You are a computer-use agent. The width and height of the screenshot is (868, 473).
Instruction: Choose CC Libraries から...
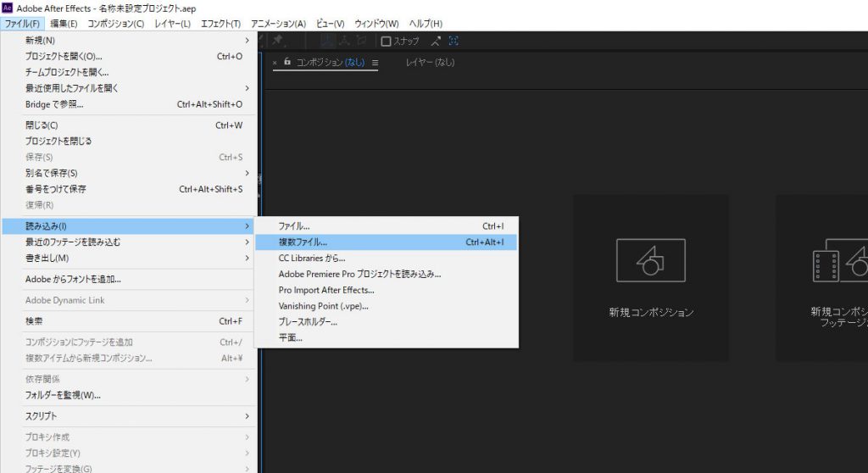[387, 258]
